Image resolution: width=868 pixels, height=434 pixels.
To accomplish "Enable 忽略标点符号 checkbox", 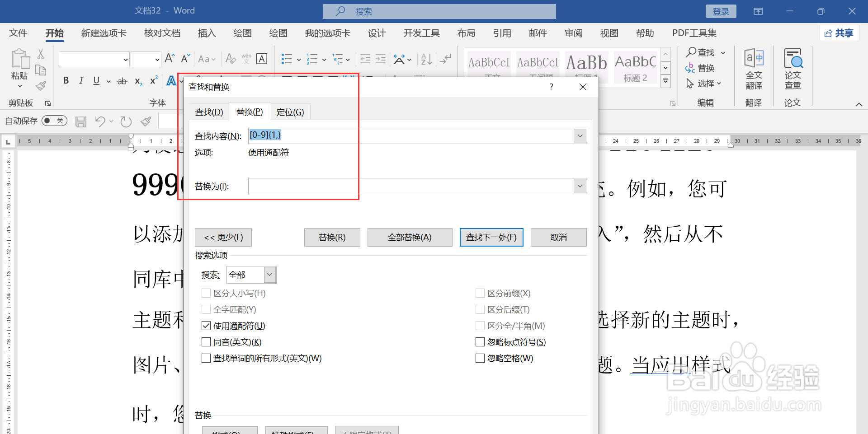I will click(480, 342).
